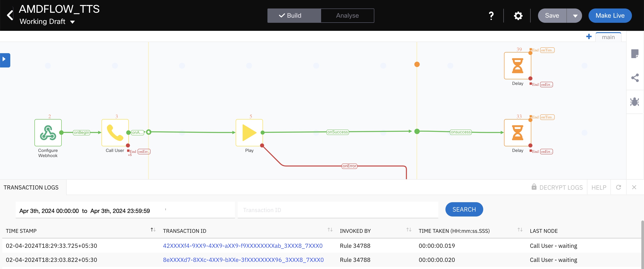Expand the left node palette panel
Screen dimensions: 644x269
[5, 60]
